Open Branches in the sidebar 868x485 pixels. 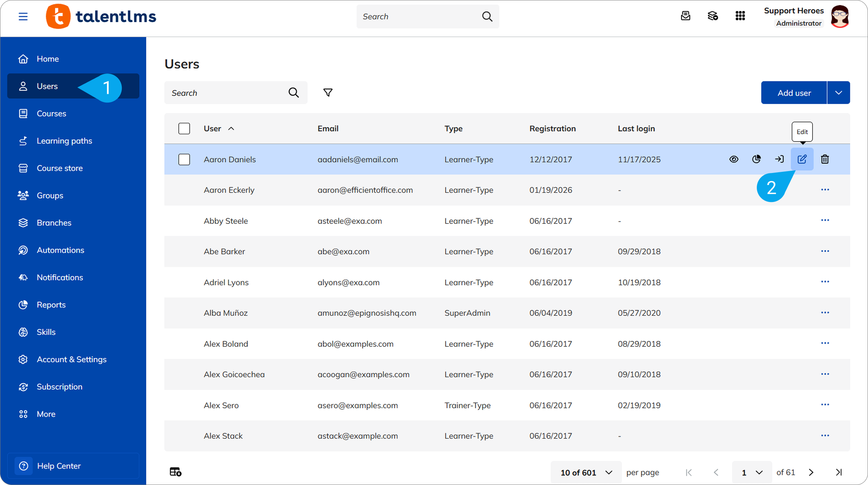click(x=73, y=223)
